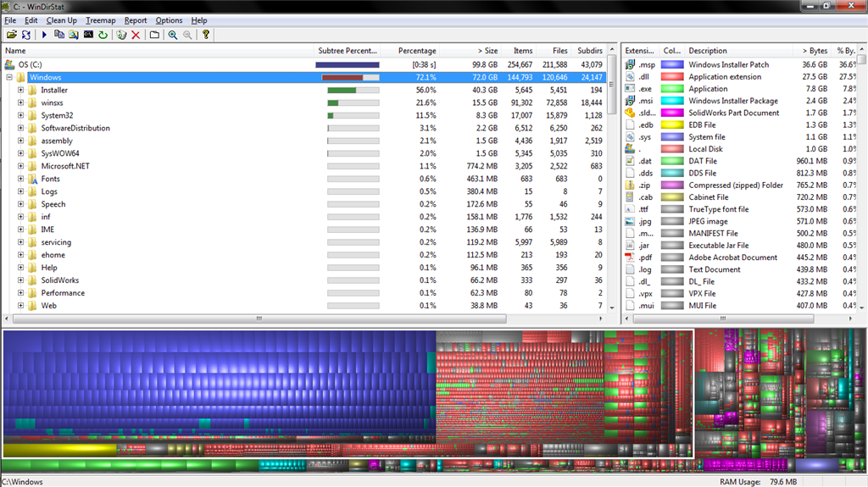Click the magenta .sld color swatch
This screenshot has width=868, height=487.
tap(672, 113)
